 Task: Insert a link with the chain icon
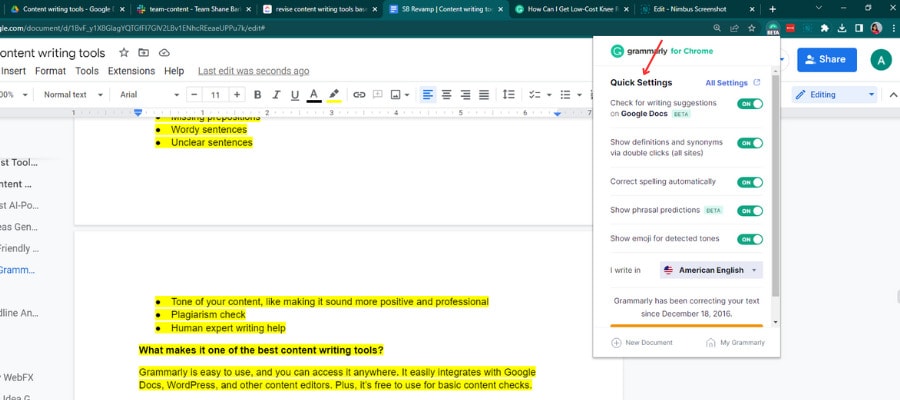click(359, 95)
